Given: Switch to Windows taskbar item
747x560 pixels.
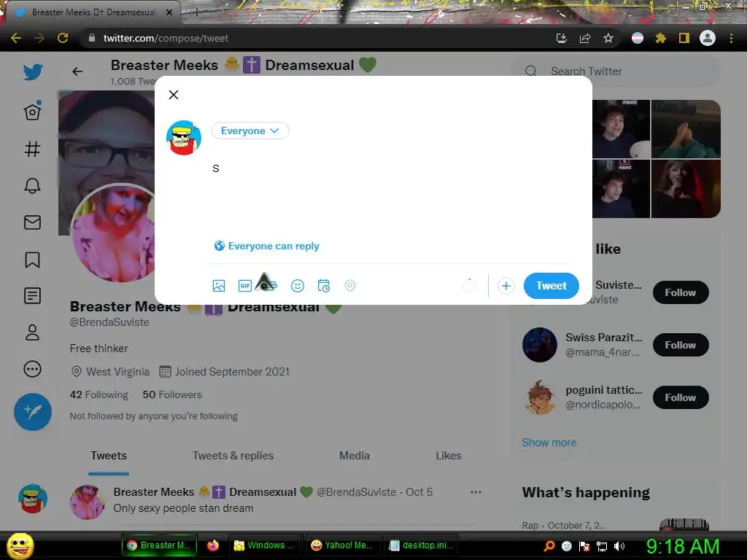Looking at the screenshot, I should [263, 545].
